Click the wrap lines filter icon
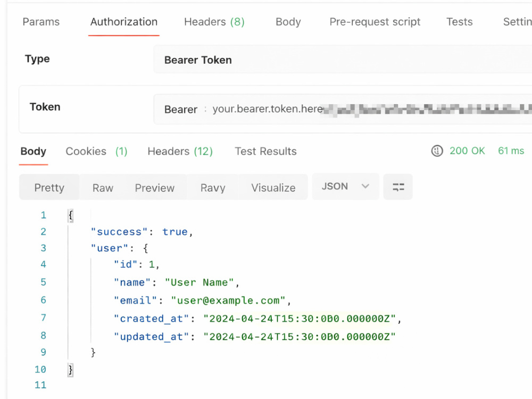 click(398, 187)
